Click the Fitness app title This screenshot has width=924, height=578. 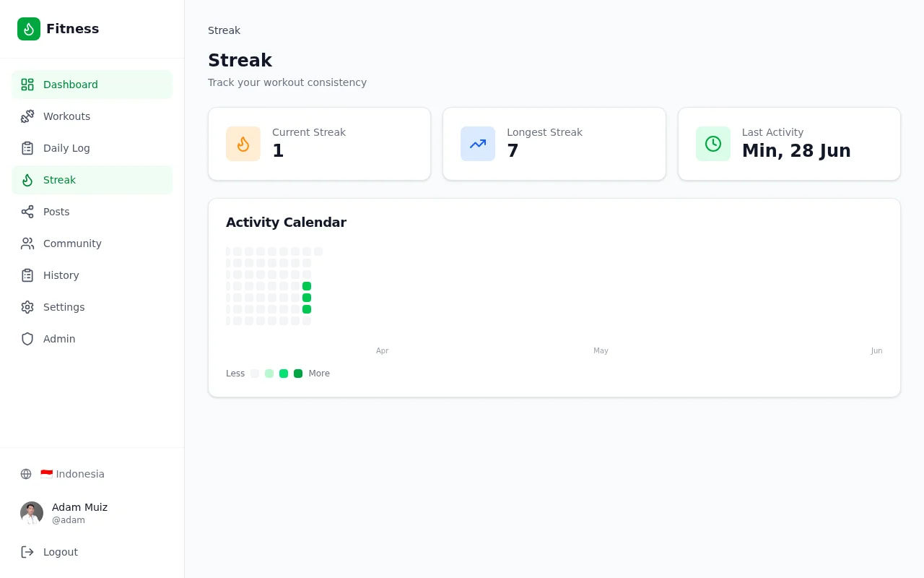(x=72, y=29)
